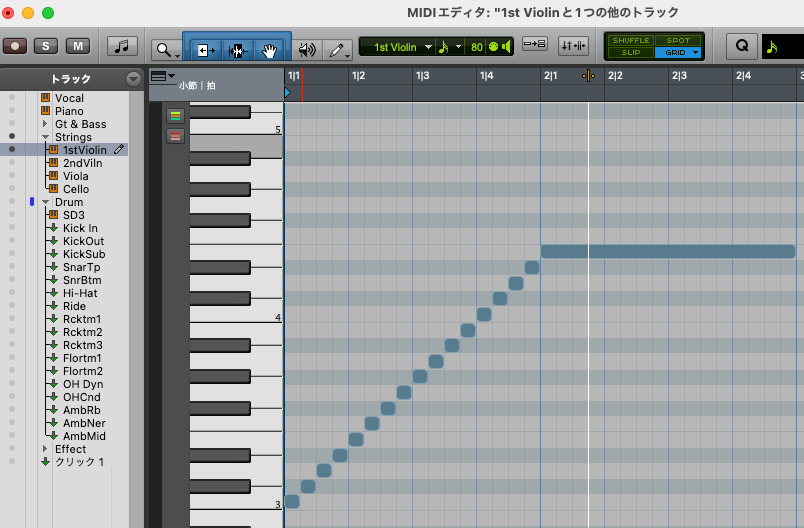Expand the Gt & Bass folder
This screenshot has width=804, height=528.
coord(45,124)
